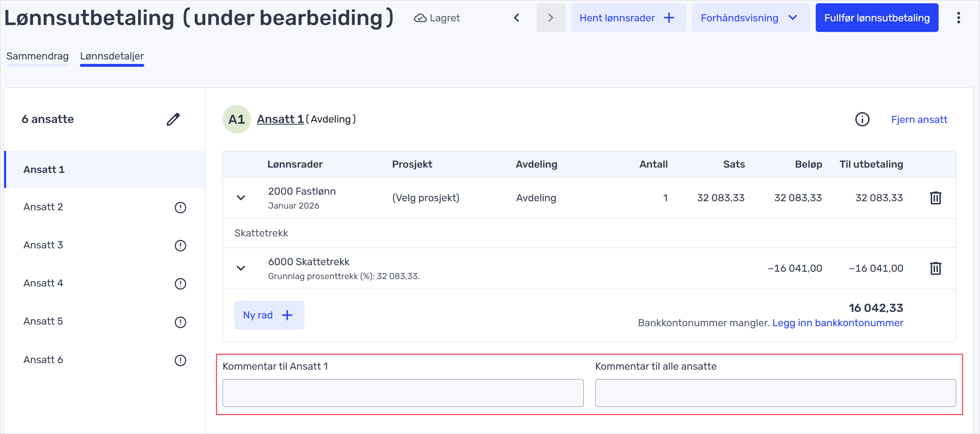Delete the 2000 Fastlønn row with trash icon
This screenshot has height=434, width=980.
[x=935, y=198]
